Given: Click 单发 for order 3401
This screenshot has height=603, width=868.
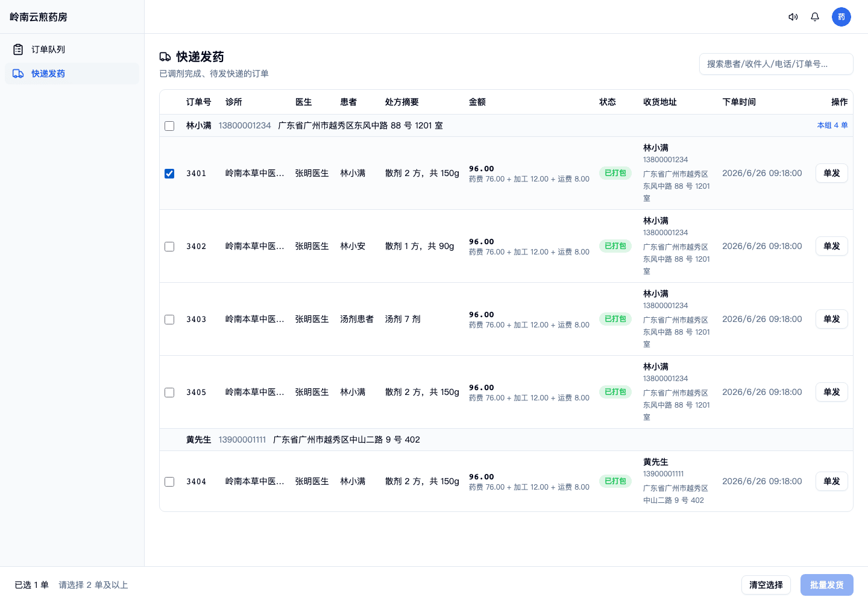Looking at the screenshot, I should pyautogui.click(x=832, y=173).
